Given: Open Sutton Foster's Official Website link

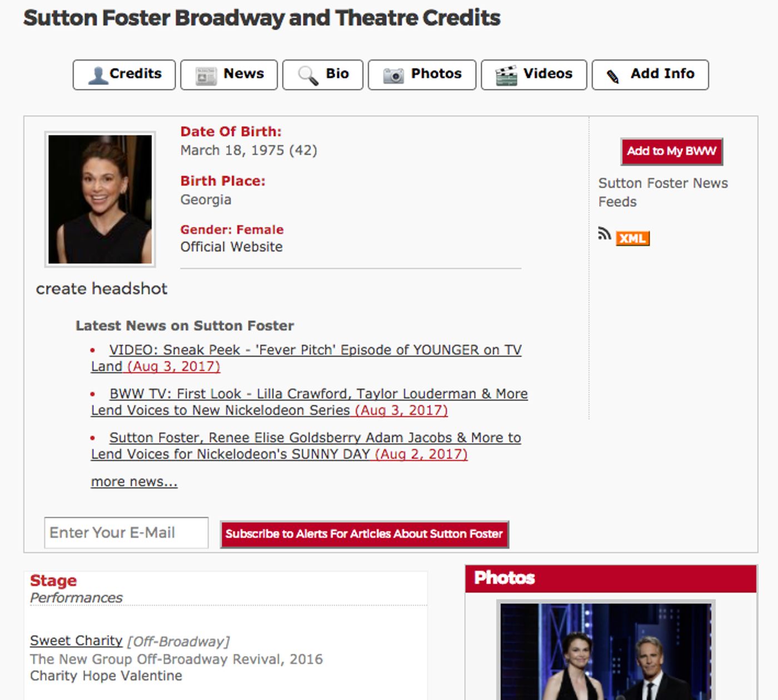Looking at the screenshot, I should [231, 247].
